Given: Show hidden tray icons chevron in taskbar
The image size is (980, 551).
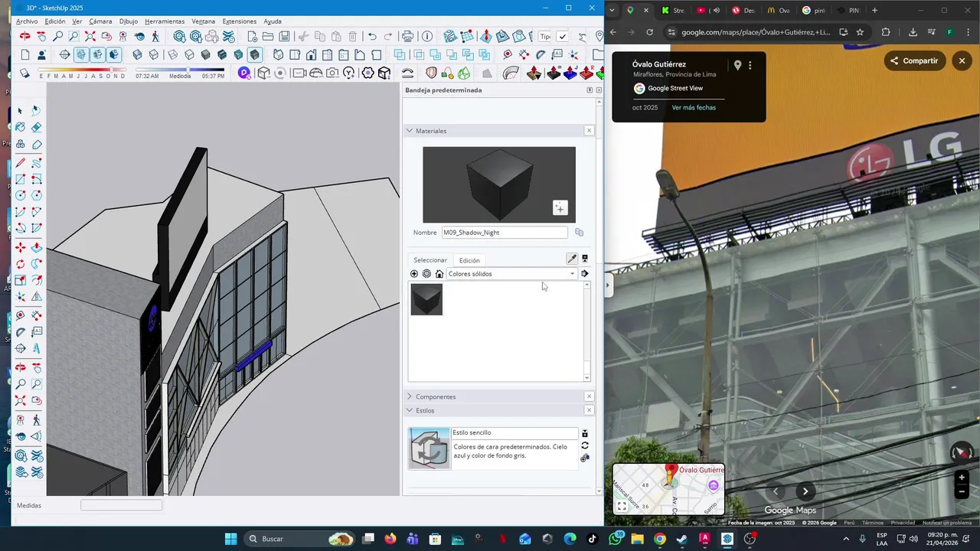Looking at the screenshot, I should tap(846, 539).
